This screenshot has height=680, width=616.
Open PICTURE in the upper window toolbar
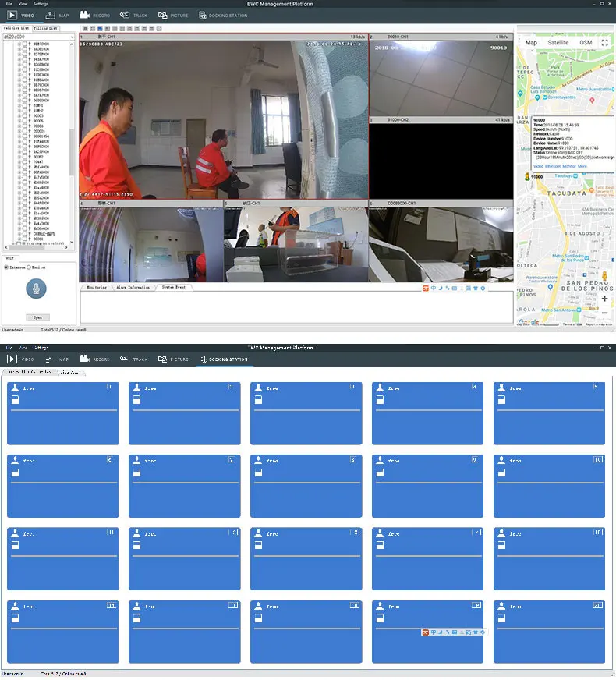[x=173, y=15]
